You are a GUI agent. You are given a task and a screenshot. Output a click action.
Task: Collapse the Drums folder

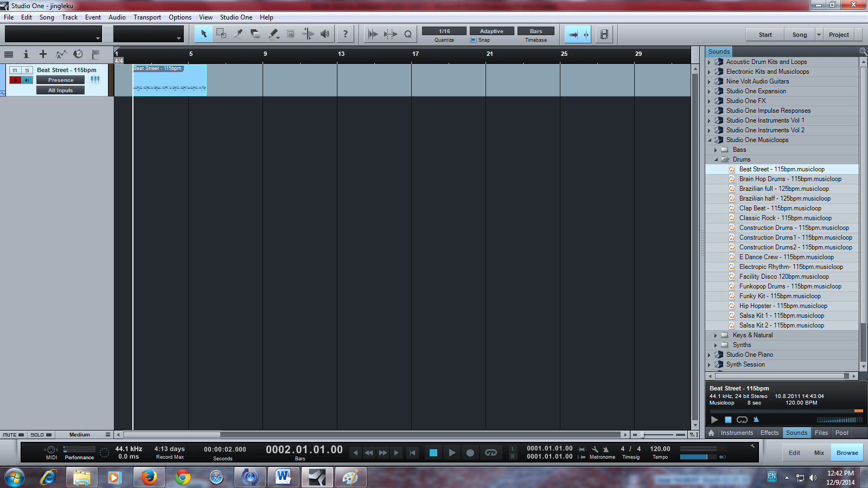(716, 159)
